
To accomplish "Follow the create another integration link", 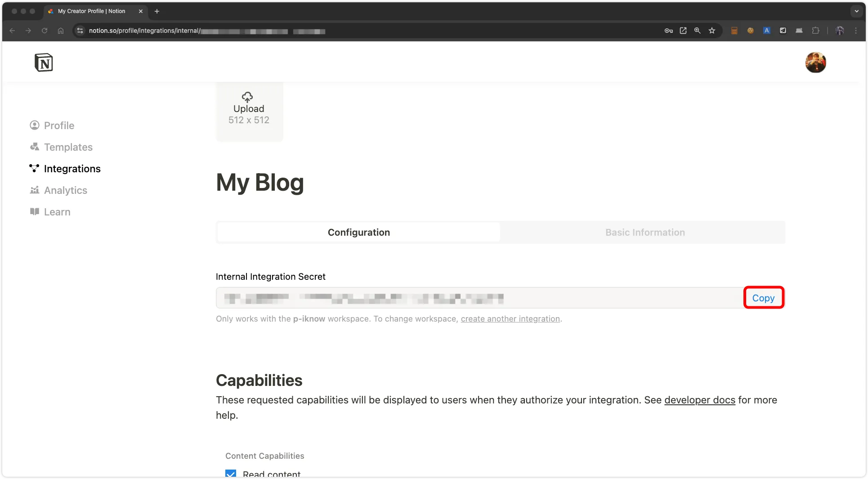I will coord(510,319).
